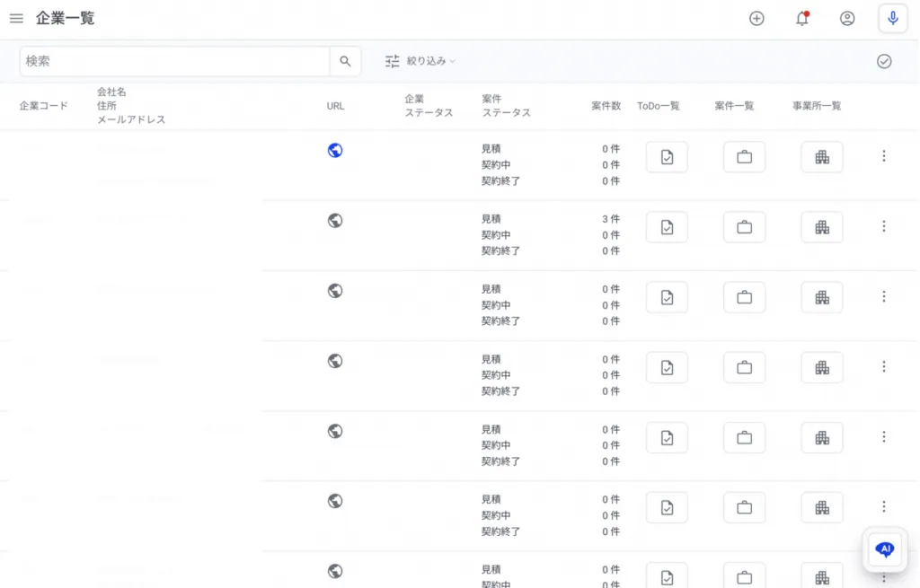Click the 企業一覧 page title
Viewport: 920px width, 588px height.
coord(65,18)
